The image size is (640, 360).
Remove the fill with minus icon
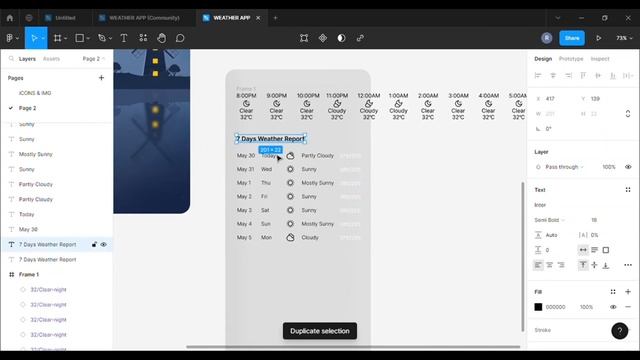(x=628, y=307)
